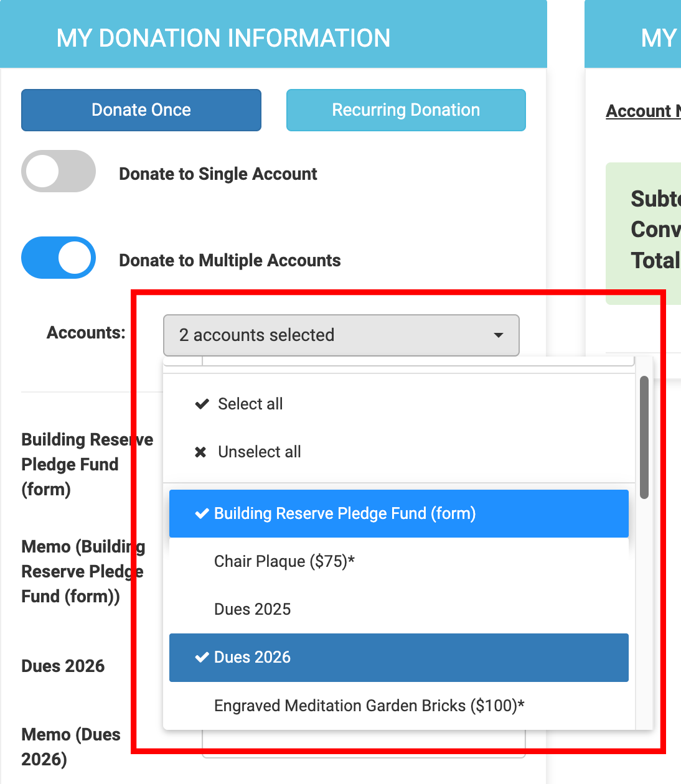
Task: Switch to Recurring Donation
Action: click(406, 110)
